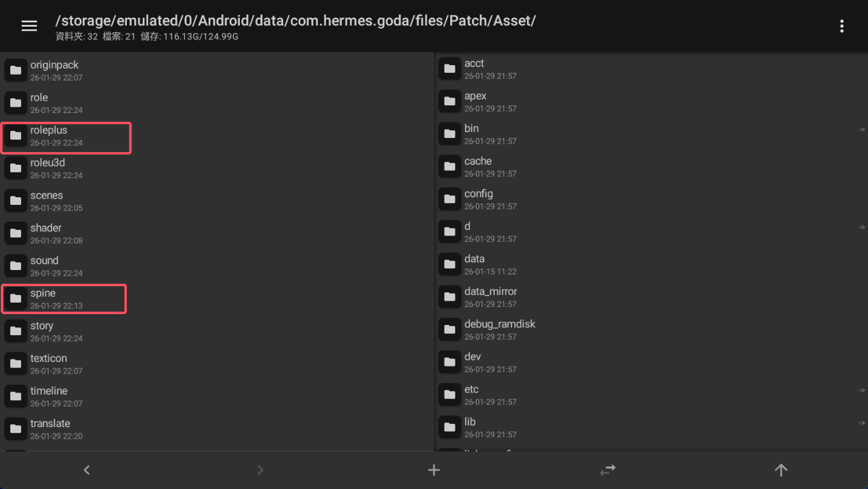Open the three-dot overflow menu

point(842,26)
